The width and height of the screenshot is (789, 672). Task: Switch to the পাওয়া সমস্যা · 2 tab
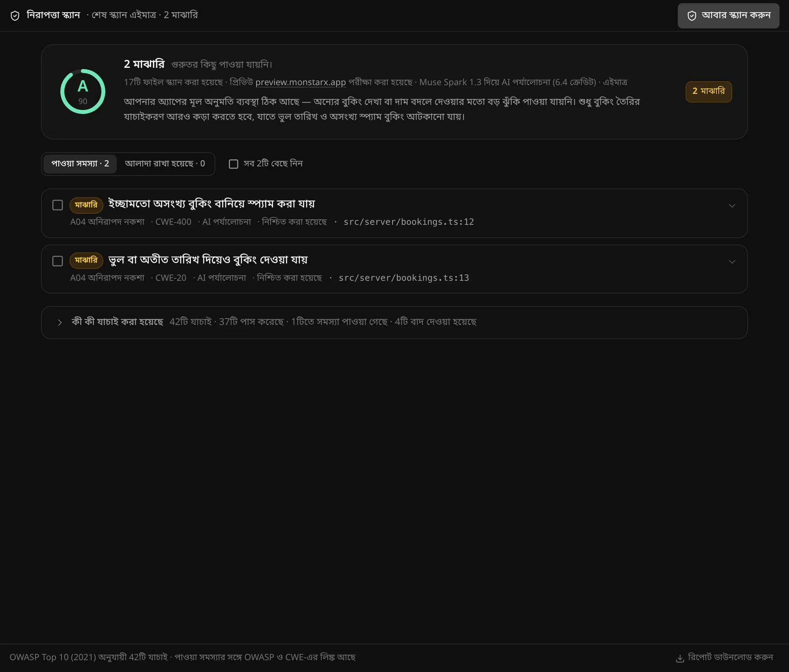point(80,164)
